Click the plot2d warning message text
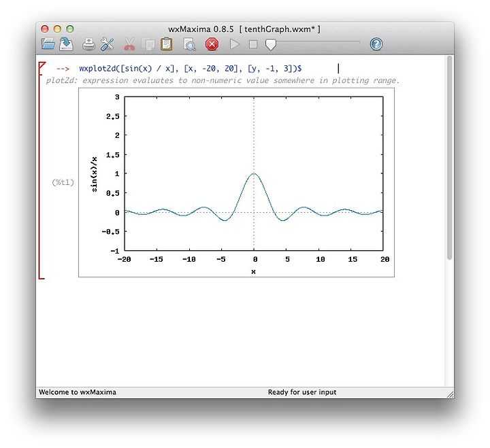 coord(223,80)
